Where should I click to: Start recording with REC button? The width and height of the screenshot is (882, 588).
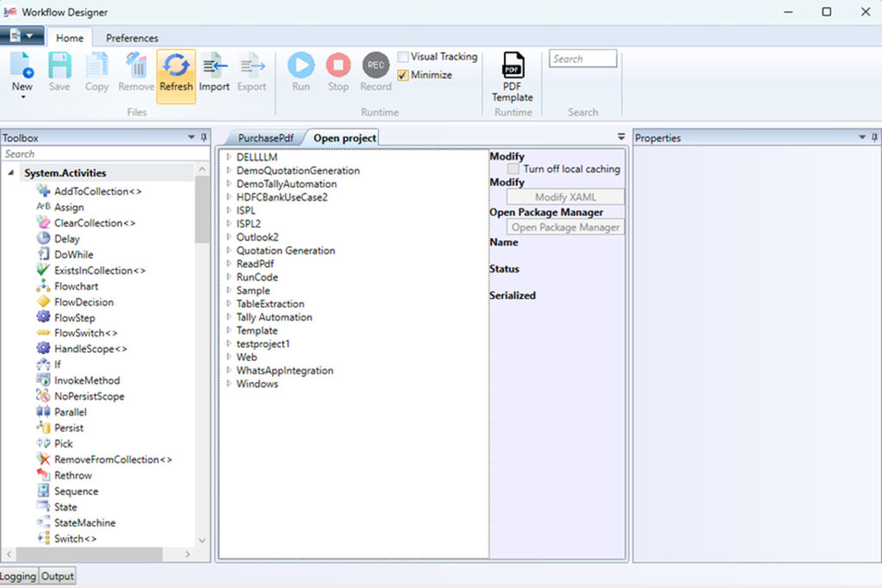pyautogui.click(x=376, y=65)
